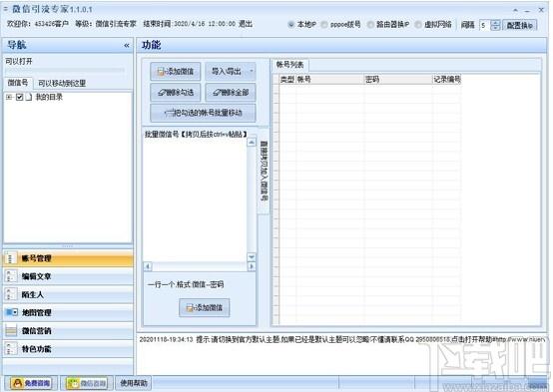Image resolution: width=553 pixels, height=392 pixels.
Task: Click the text area scroll left arrow
Action: (148, 266)
